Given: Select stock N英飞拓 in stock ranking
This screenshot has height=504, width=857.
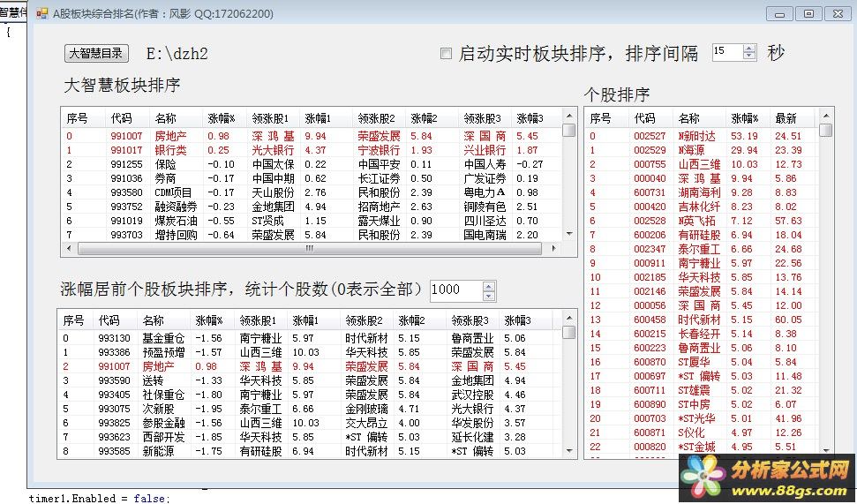Looking at the screenshot, I should (703, 221).
